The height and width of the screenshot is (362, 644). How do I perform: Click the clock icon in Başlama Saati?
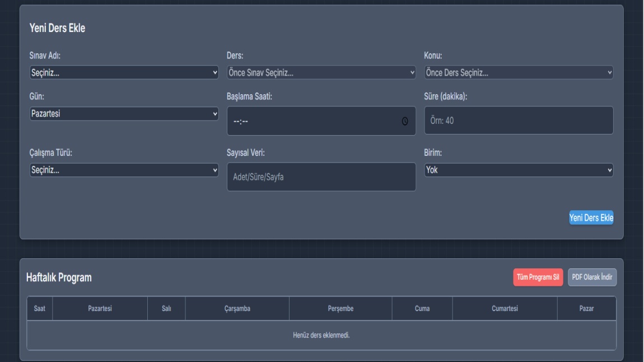coord(404,121)
